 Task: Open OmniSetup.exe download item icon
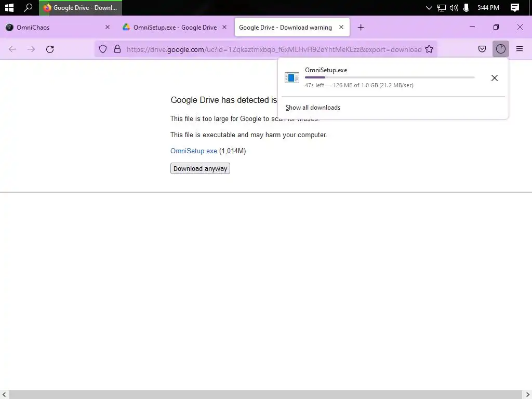(292, 78)
